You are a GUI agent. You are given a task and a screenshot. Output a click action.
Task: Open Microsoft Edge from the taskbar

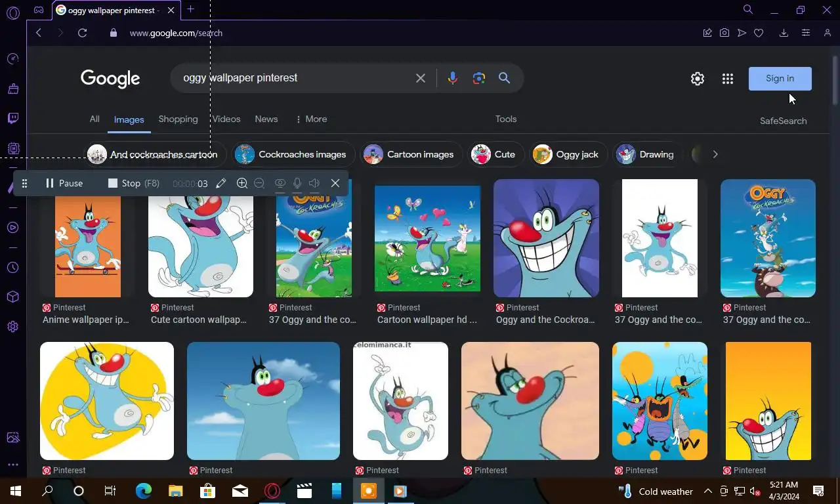144,491
